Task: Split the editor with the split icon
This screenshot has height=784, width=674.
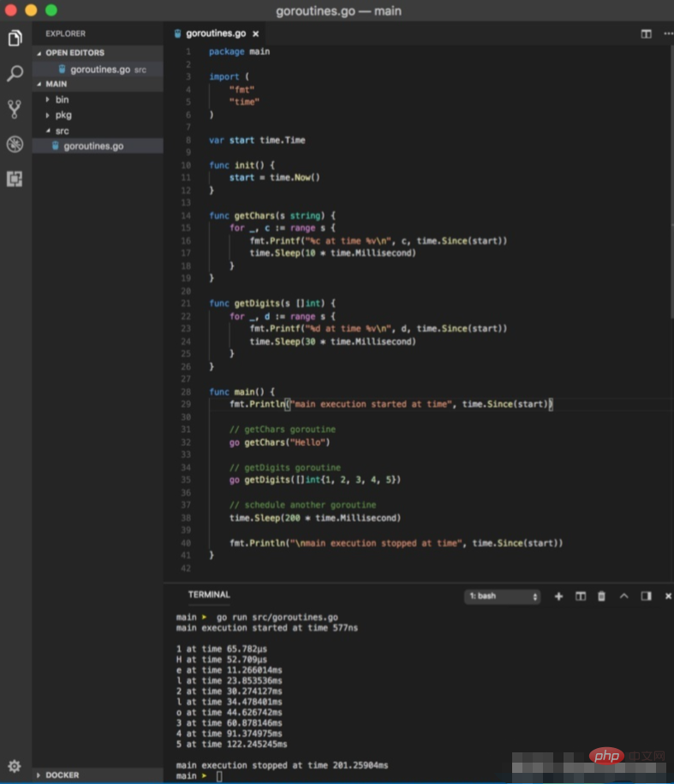Action: click(646, 33)
